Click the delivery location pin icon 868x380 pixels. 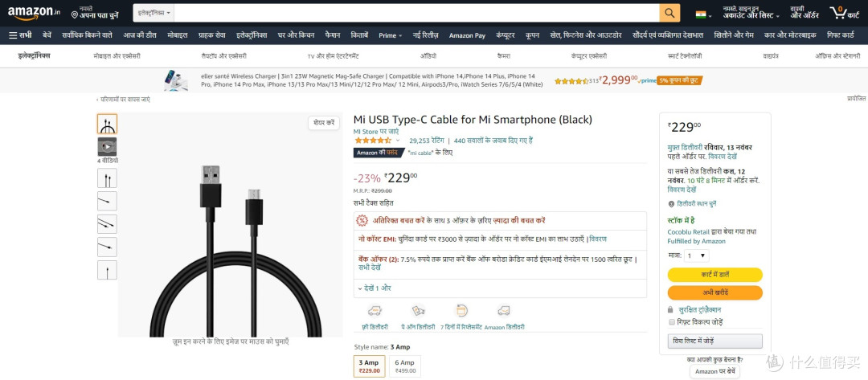click(x=671, y=203)
